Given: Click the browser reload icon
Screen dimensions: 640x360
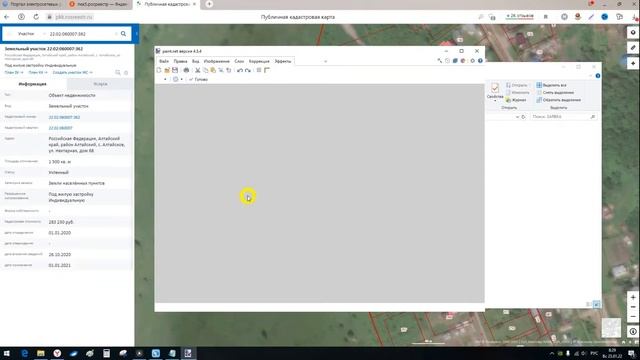Looking at the screenshot, I should [36, 17].
